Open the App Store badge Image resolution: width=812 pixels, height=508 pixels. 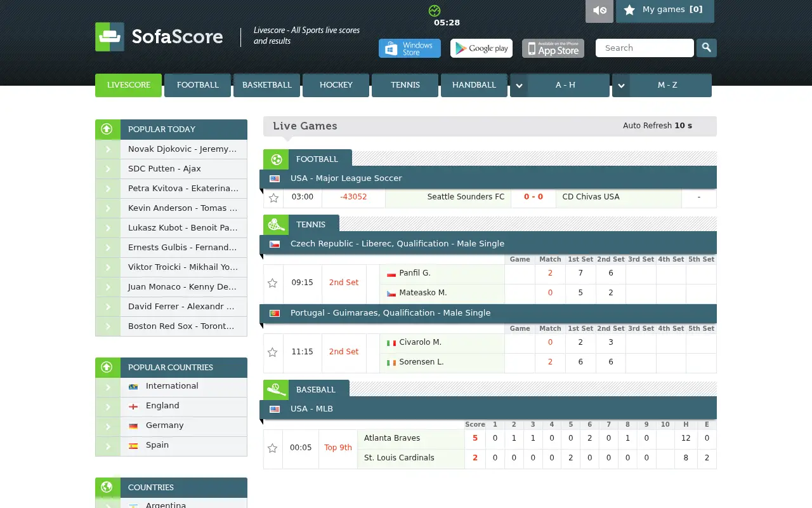click(x=553, y=48)
